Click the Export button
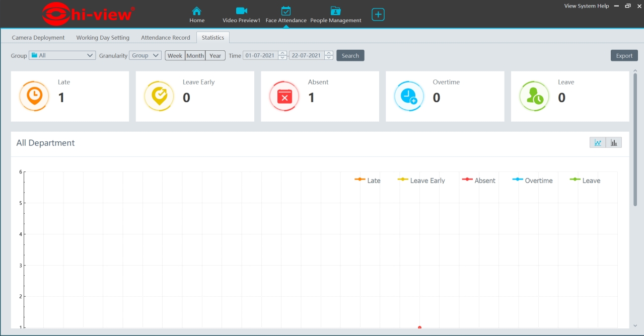Screen dimensions: 644x336 tap(624, 56)
